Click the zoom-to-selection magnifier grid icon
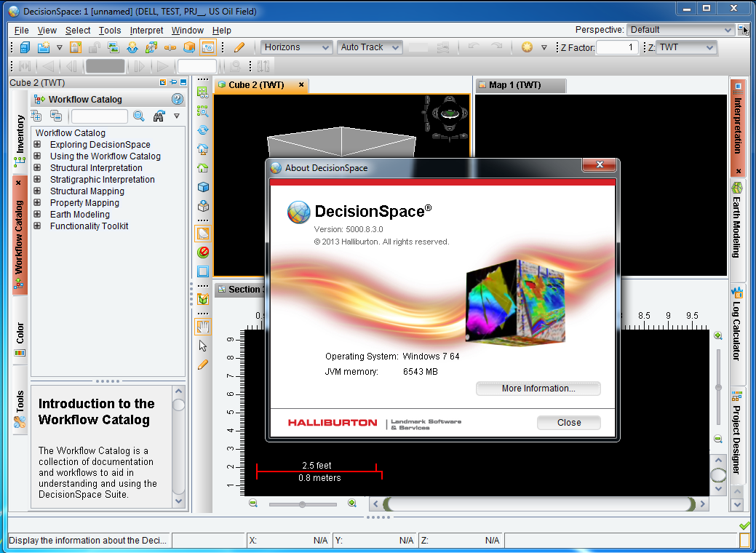 pos(203,111)
